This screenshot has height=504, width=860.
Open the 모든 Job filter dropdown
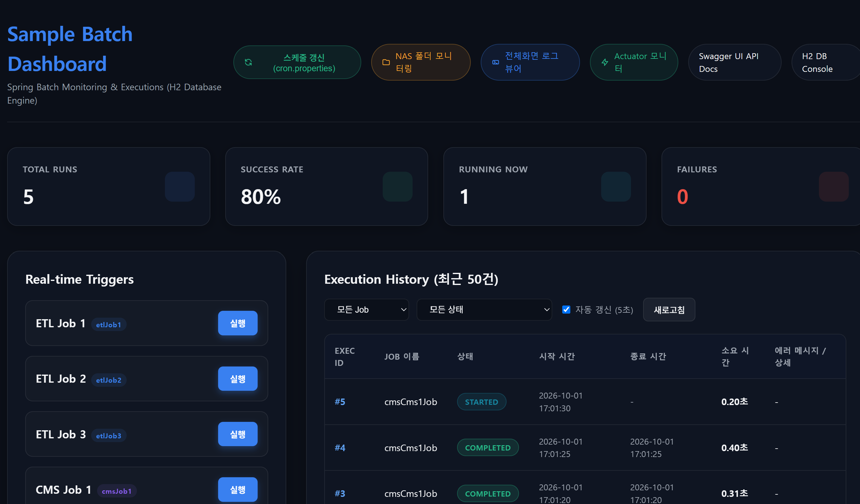coord(367,310)
